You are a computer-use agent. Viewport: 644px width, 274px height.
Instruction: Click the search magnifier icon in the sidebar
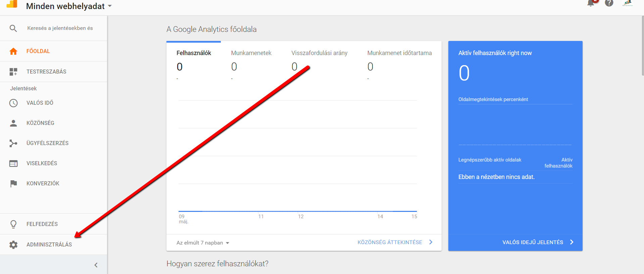tap(13, 28)
